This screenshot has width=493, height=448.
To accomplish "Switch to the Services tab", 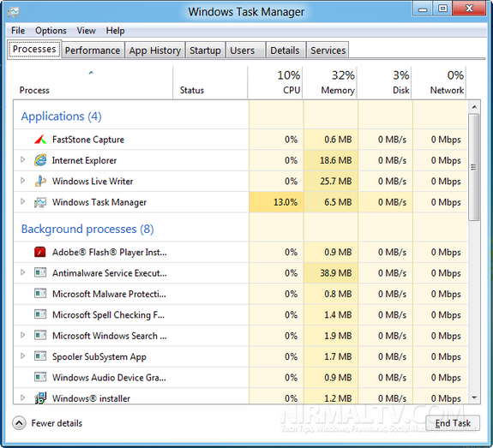I will pyautogui.click(x=328, y=51).
